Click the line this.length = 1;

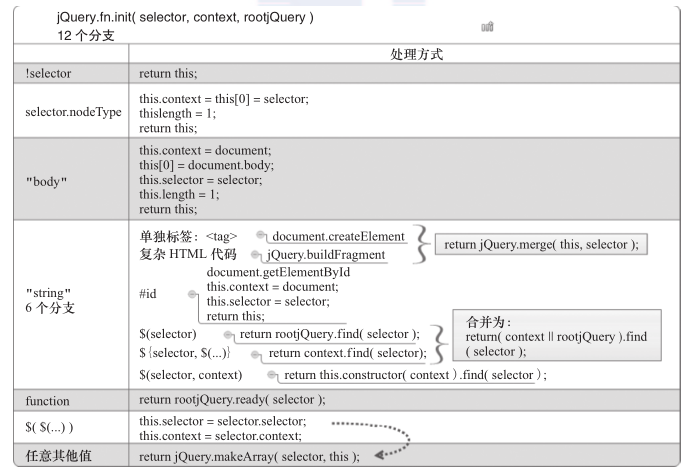click(179, 195)
